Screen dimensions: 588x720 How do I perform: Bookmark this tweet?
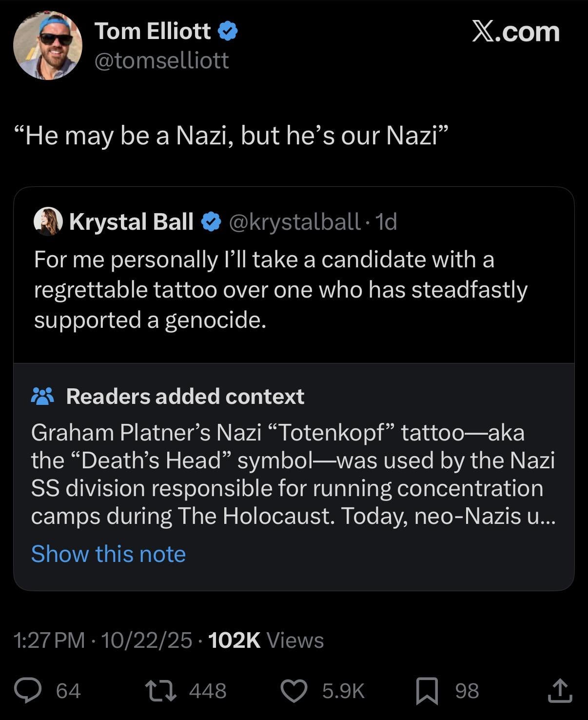427,691
